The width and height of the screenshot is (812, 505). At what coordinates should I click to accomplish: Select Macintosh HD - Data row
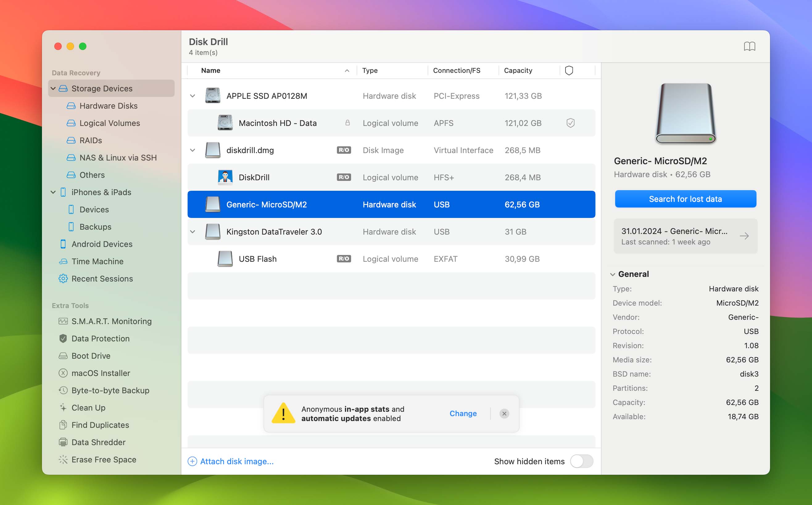pyautogui.click(x=391, y=123)
